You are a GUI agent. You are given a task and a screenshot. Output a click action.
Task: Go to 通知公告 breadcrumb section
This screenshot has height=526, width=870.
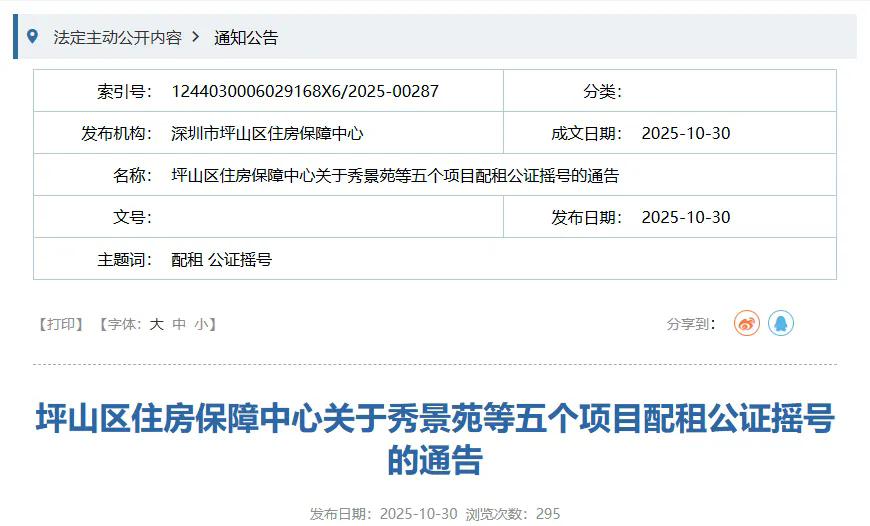[x=246, y=38]
